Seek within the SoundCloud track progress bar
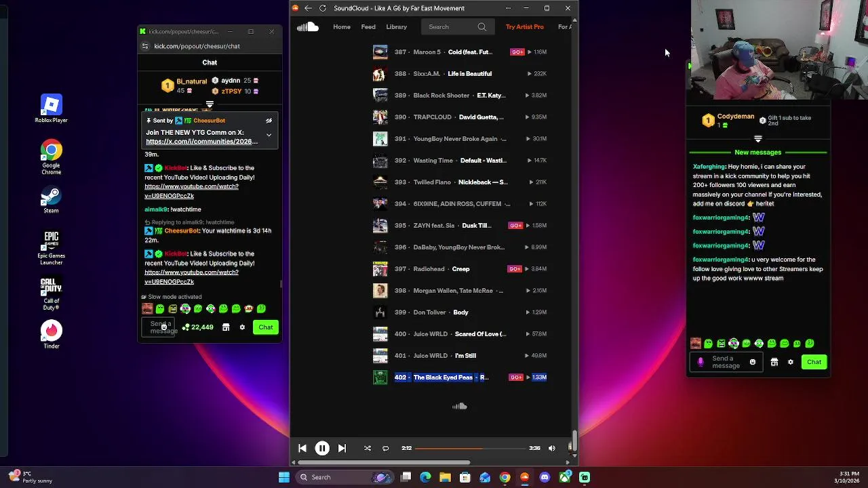The image size is (868, 488). pos(470,448)
